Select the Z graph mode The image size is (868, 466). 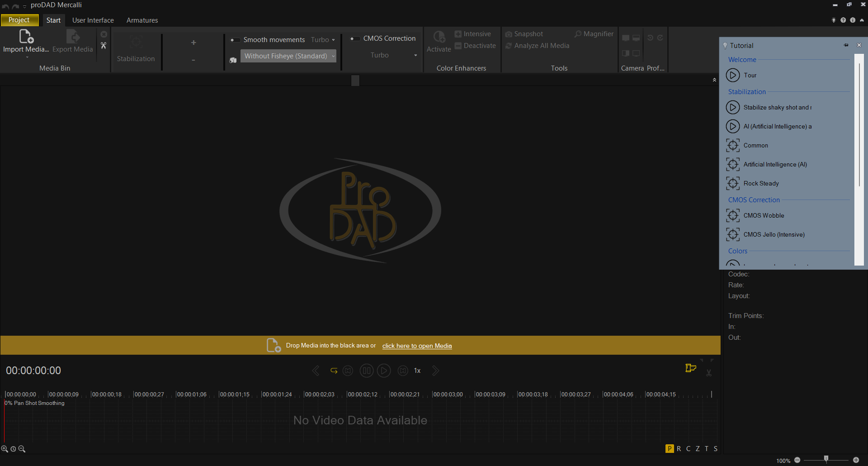pyautogui.click(x=698, y=448)
